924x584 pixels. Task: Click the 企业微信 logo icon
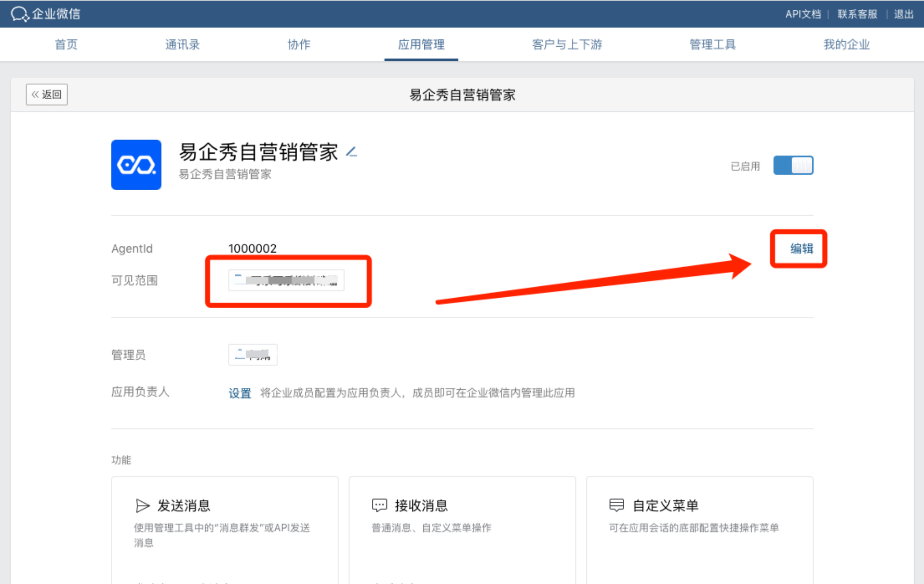[x=19, y=14]
